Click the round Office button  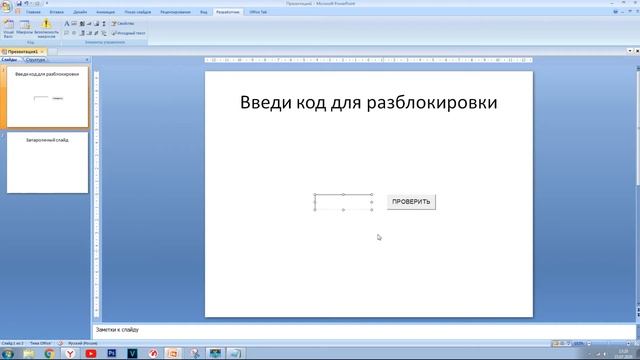point(6,7)
